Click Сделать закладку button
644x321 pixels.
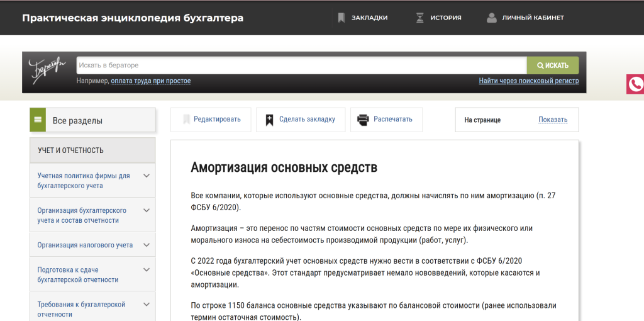click(301, 120)
